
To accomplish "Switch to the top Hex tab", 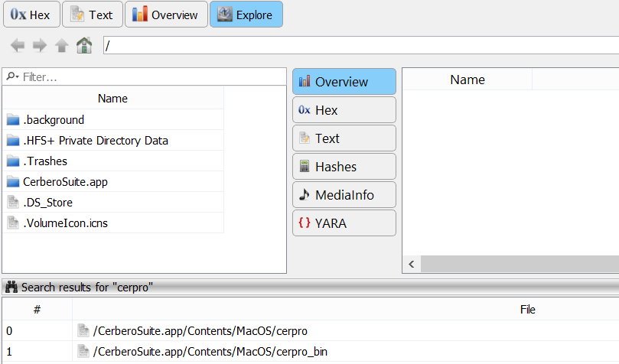I will 31,15.
